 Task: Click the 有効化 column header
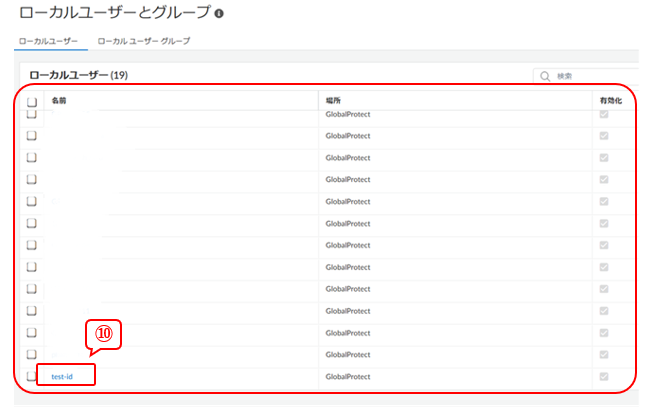609,101
